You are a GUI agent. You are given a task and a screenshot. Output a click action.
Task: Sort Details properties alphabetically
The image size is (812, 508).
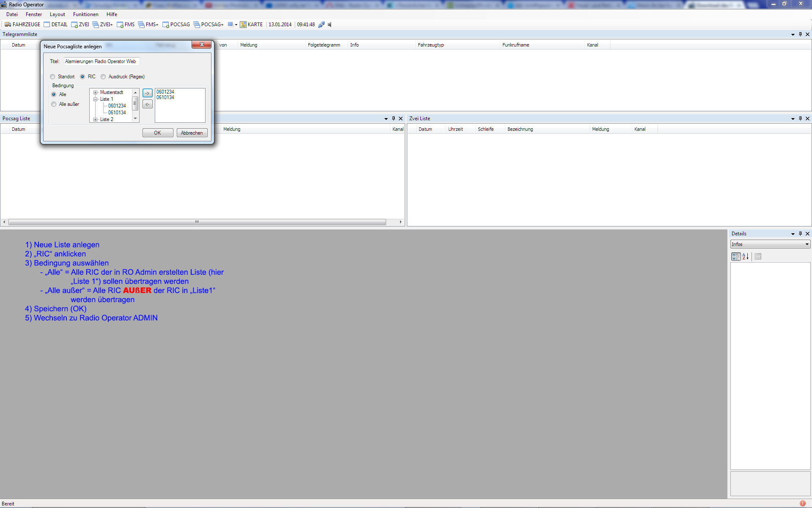coord(746,257)
